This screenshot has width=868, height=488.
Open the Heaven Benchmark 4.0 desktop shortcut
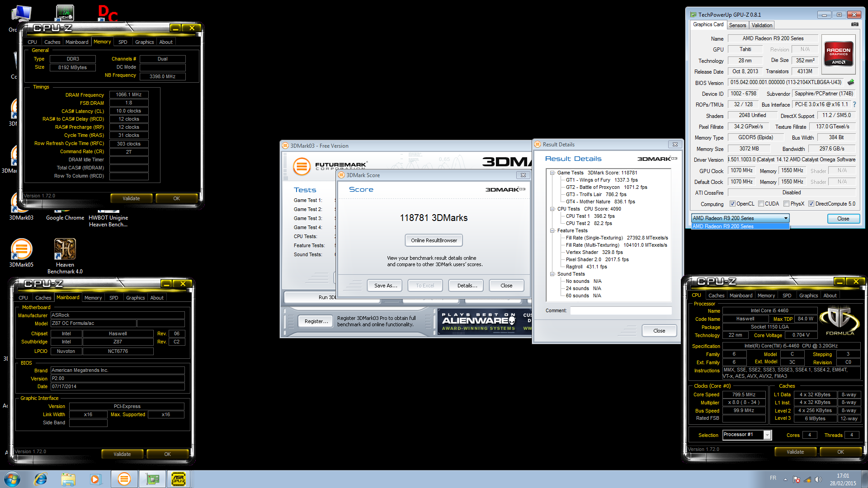click(x=65, y=256)
